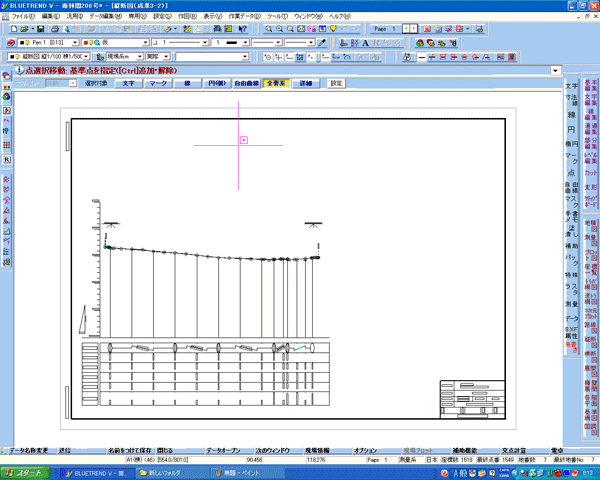The image size is (600, 480).
Task: Click the Print icon
Action: [x=55, y=29]
